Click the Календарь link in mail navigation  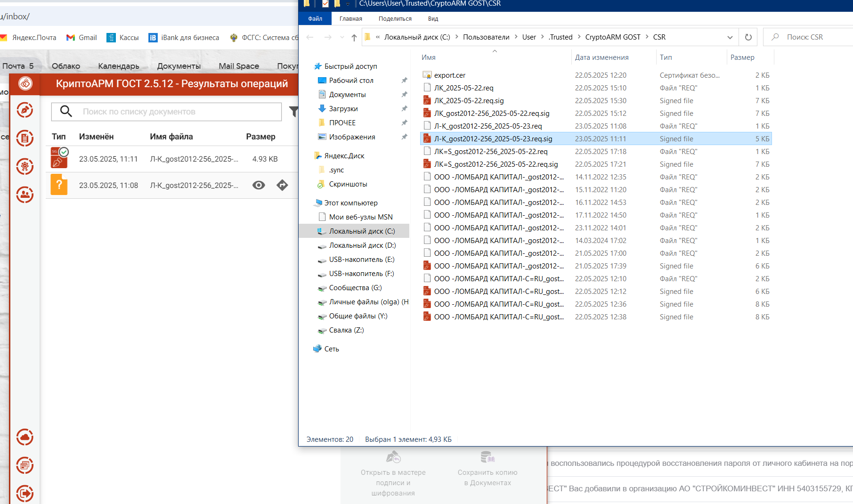(x=119, y=66)
